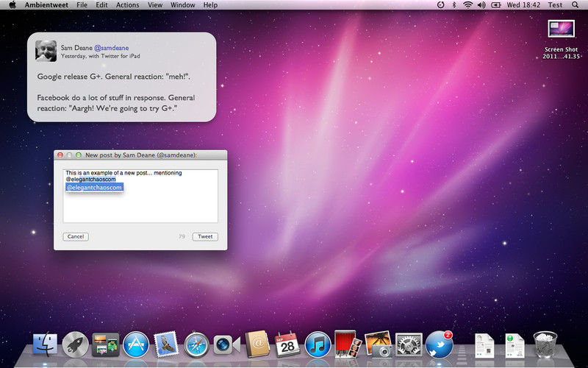The width and height of the screenshot is (588, 368).
Task: Open iPhoto in the dock
Action: 378,344
